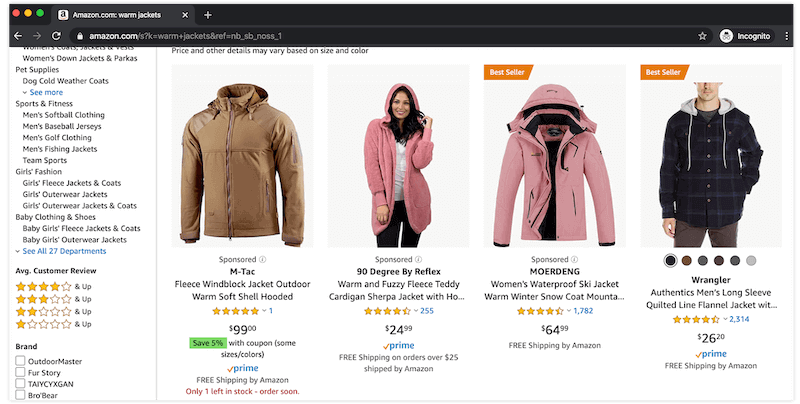Open the 2,314 reviews link
Screen dimensions: 800x404
click(x=739, y=319)
